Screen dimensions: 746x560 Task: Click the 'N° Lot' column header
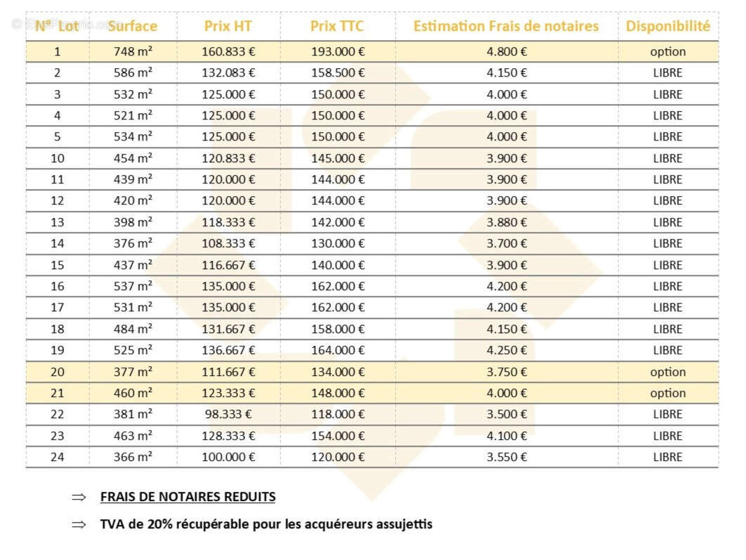coord(57,26)
